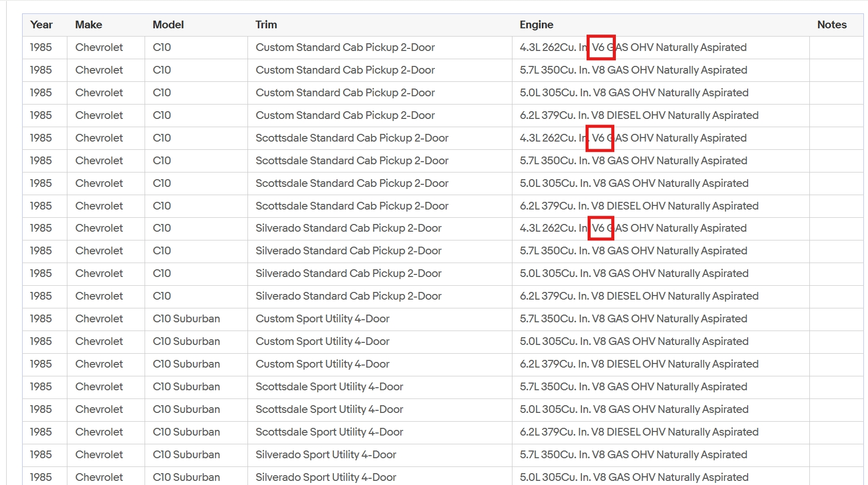
Task: Select 6.2L diesel engine cell for Silverado Standard Cab
Action: (x=661, y=296)
